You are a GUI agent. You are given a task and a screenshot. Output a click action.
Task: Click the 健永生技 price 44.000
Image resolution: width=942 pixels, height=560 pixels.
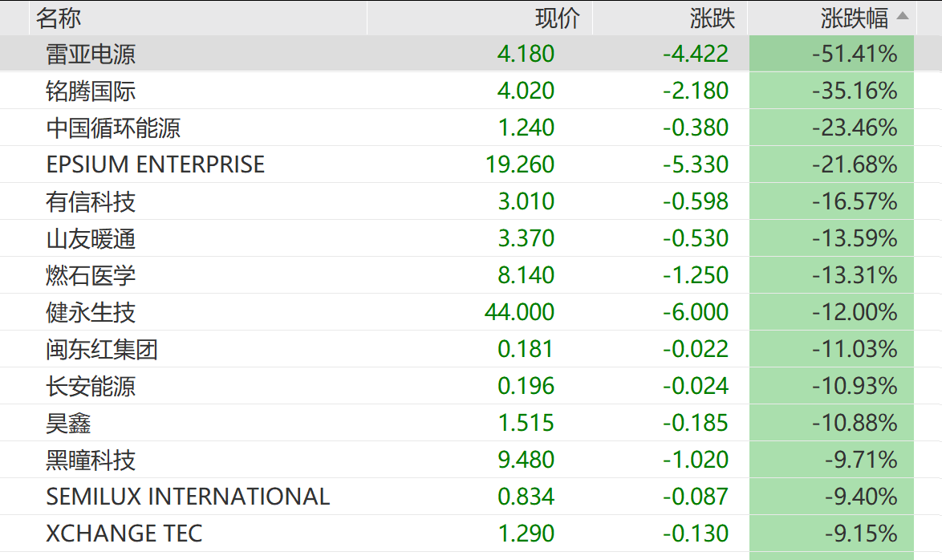point(519,312)
